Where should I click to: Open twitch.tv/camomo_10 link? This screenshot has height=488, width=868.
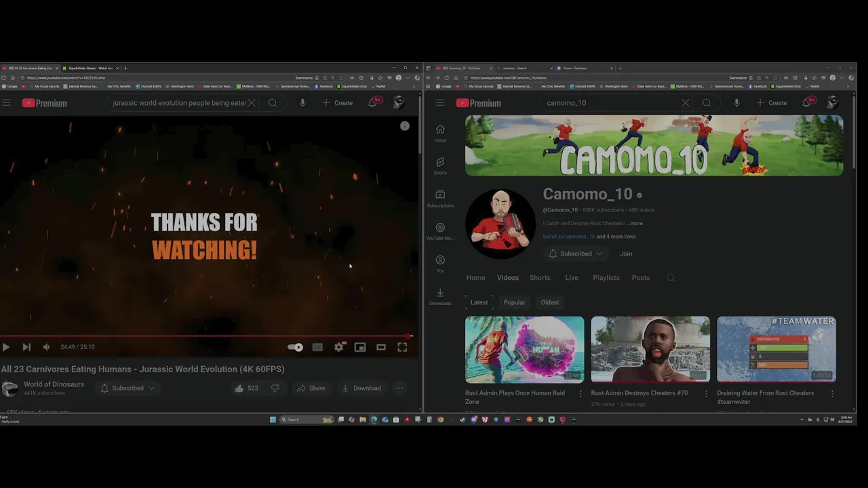click(569, 237)
